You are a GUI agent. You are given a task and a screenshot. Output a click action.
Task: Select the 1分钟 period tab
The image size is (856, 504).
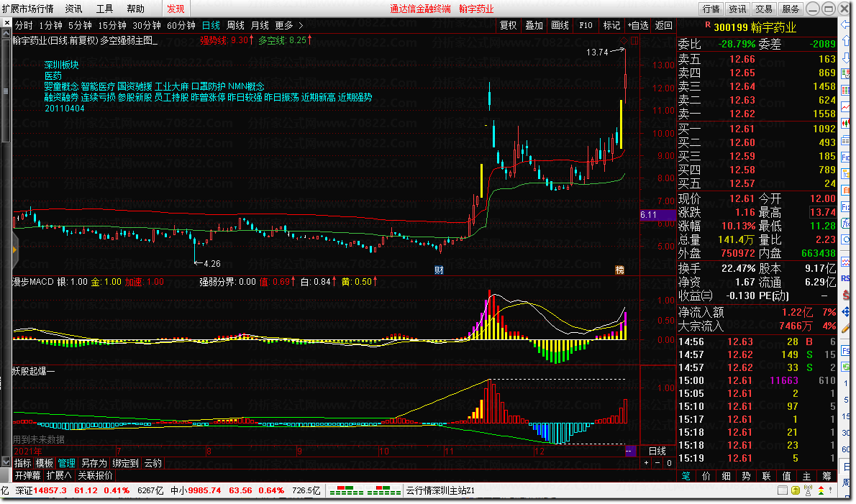(x=51, y=26)
